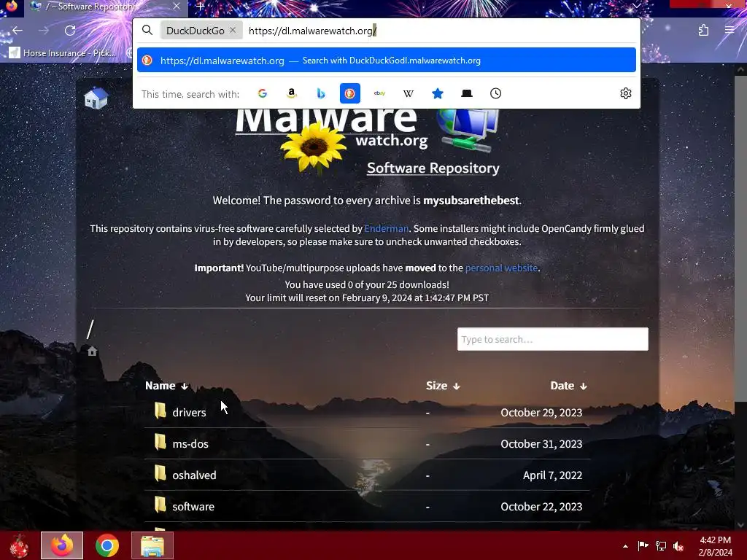Click the date April 7, 2022

553,475
